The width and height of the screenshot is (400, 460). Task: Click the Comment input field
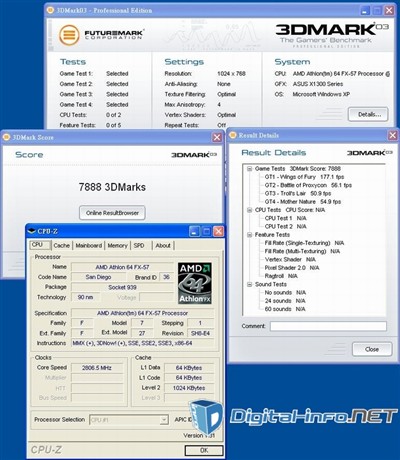click(328, 326)
